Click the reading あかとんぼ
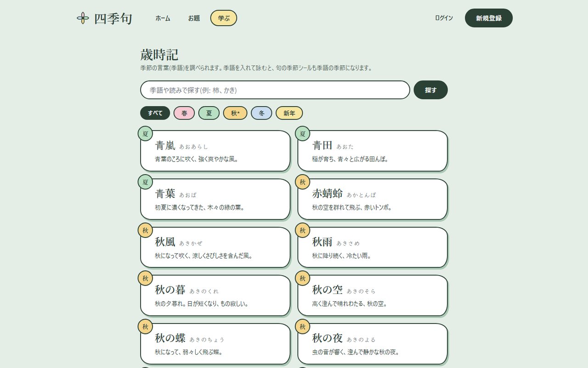This screenshot has height=368, width=588. click(x=362, y=195)
